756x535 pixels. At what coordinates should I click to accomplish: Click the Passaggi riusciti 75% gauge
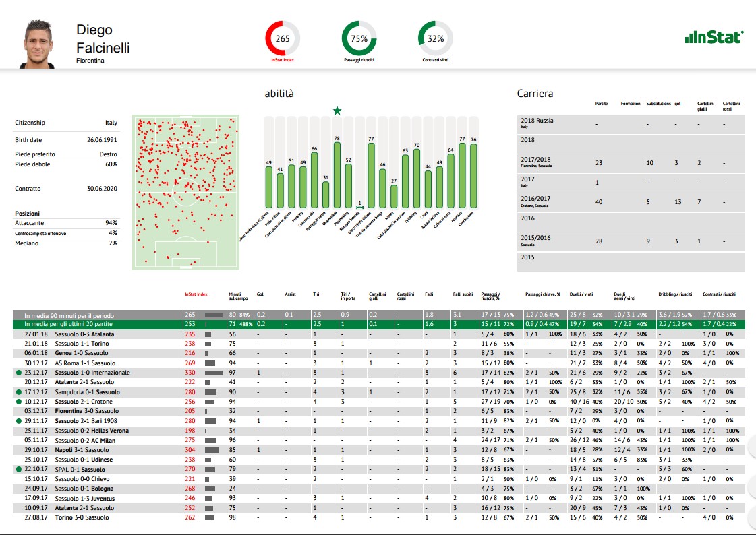pyautogui.click(x=358, y=37)
